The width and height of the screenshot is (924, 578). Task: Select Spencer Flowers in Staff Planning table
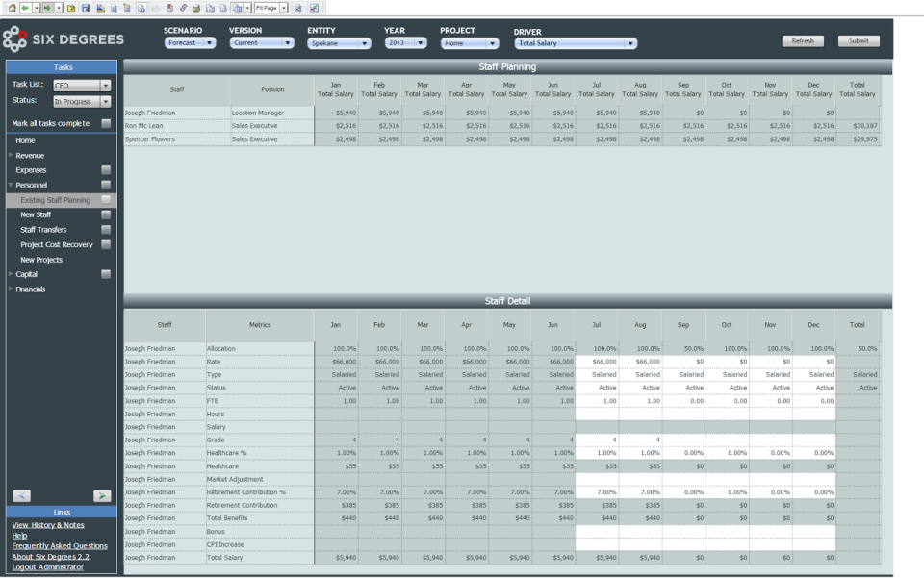tap(150, 139)
